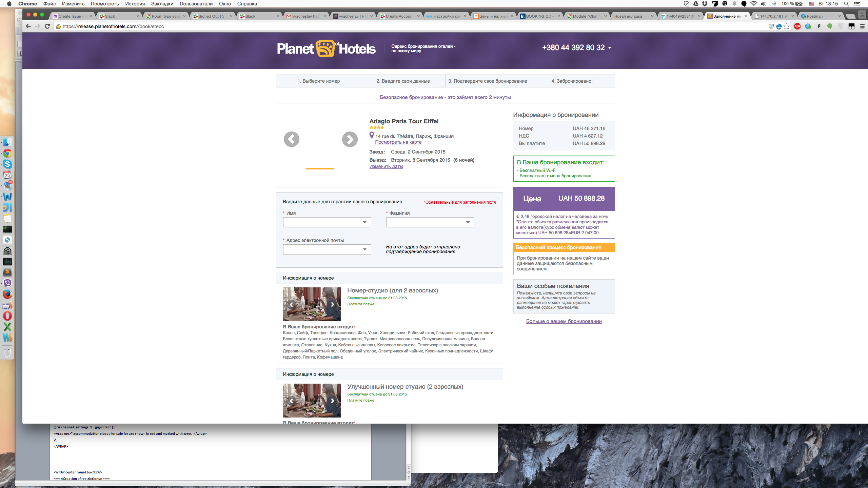This screenshot has width=868, height=488.
Task: Click the previous hotel photo arrow
Action: [x=291, y=139]
